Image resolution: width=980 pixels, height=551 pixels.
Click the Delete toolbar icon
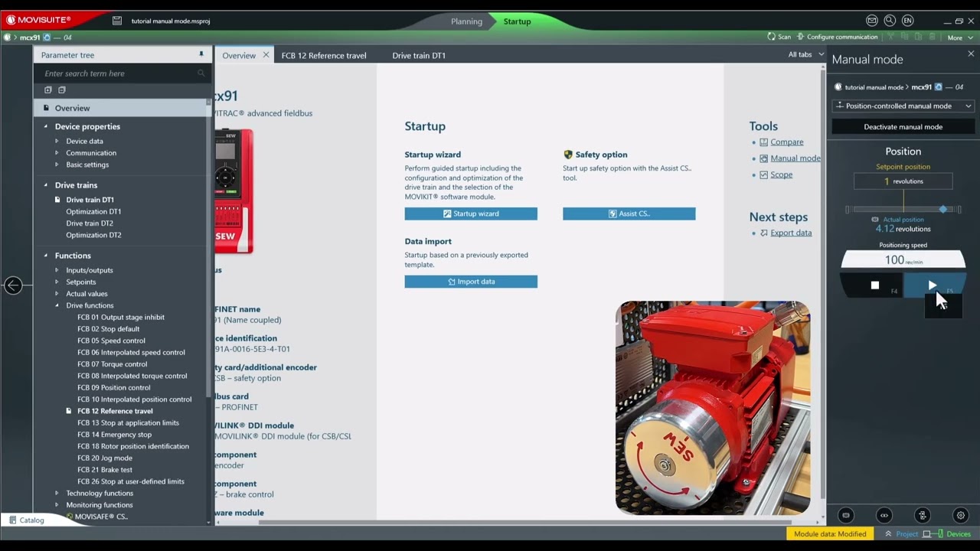(x=932, y=37)
